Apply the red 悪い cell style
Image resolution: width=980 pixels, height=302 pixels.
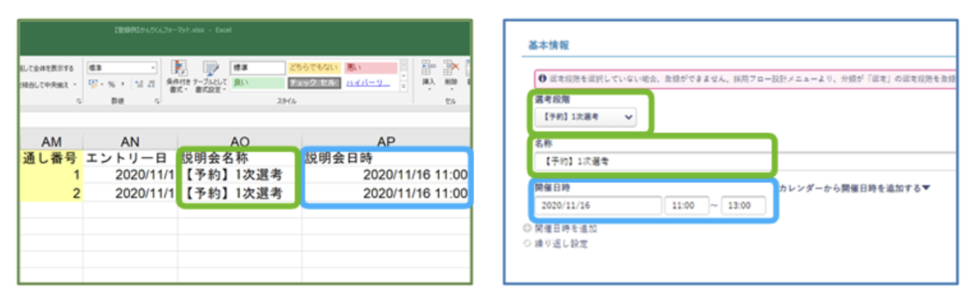[370, 68]
